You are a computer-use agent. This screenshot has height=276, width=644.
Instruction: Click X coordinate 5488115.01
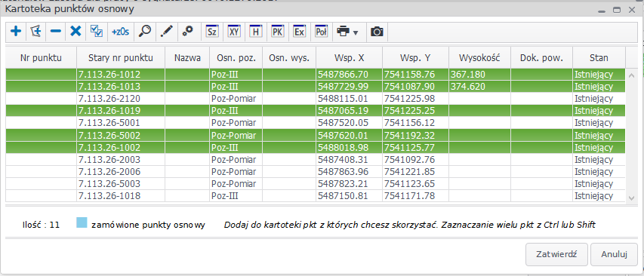[343, 99]
